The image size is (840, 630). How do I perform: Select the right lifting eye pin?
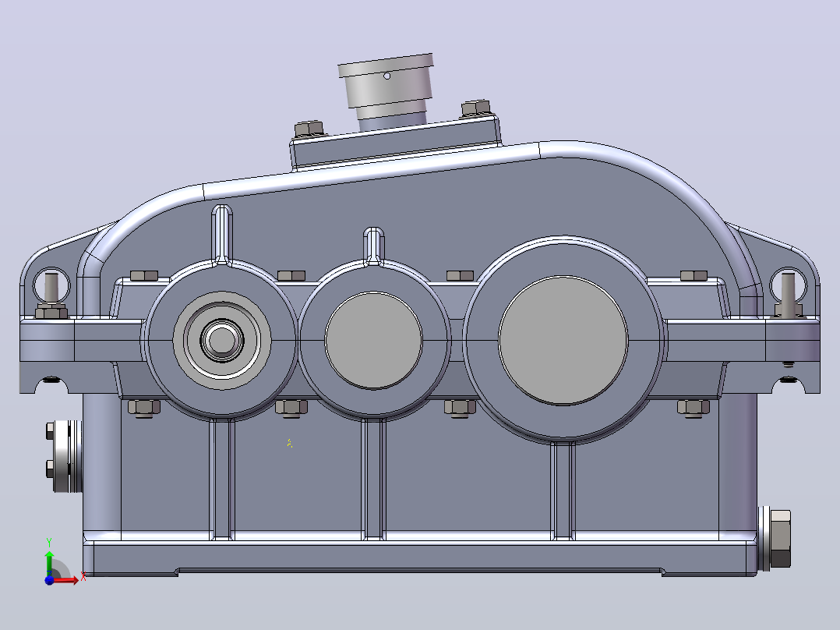pyautogui.click(x=788, y=295)
